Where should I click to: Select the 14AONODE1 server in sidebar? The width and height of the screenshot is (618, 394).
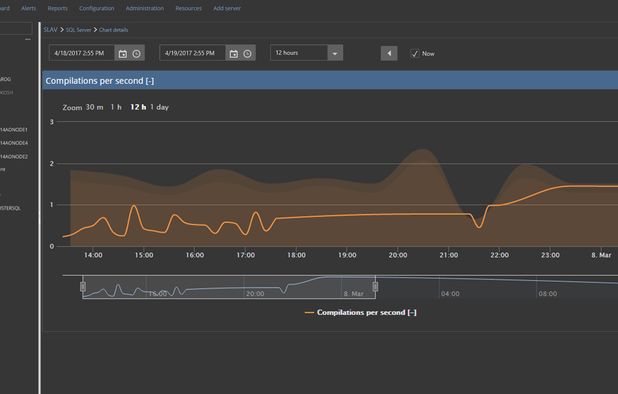pyautogui.click(x=14, y=130)
